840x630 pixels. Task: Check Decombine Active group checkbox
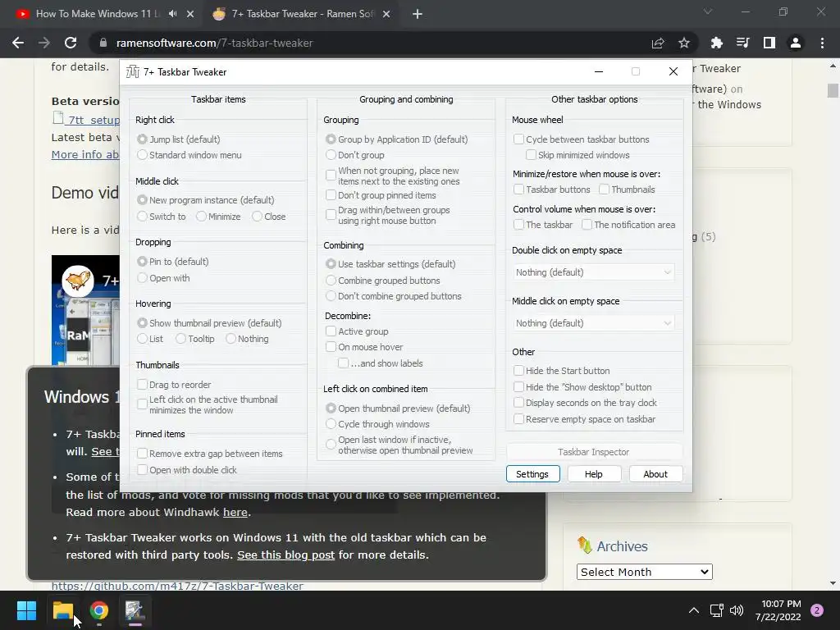[x=331, y=331]
